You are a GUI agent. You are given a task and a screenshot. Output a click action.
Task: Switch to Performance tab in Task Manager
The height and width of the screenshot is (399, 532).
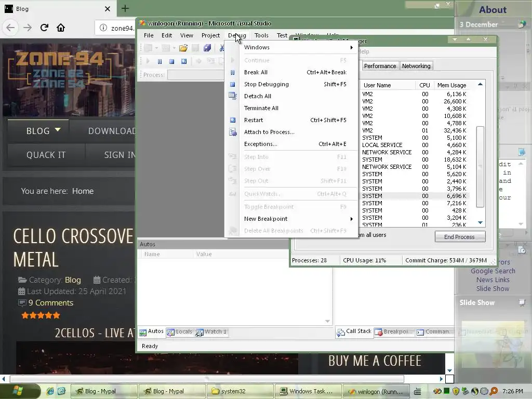tap(380, 66)
